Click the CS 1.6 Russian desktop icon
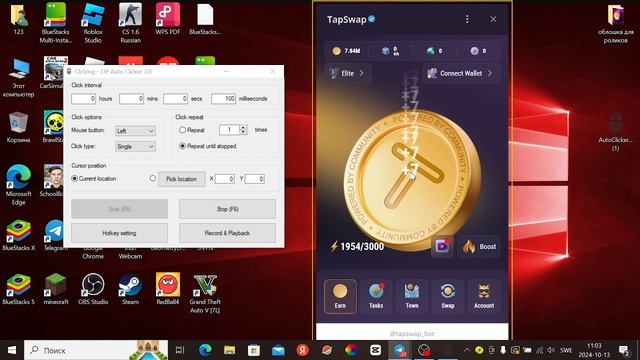This screenshot has width=640, height=360. (x=131, y=22)
